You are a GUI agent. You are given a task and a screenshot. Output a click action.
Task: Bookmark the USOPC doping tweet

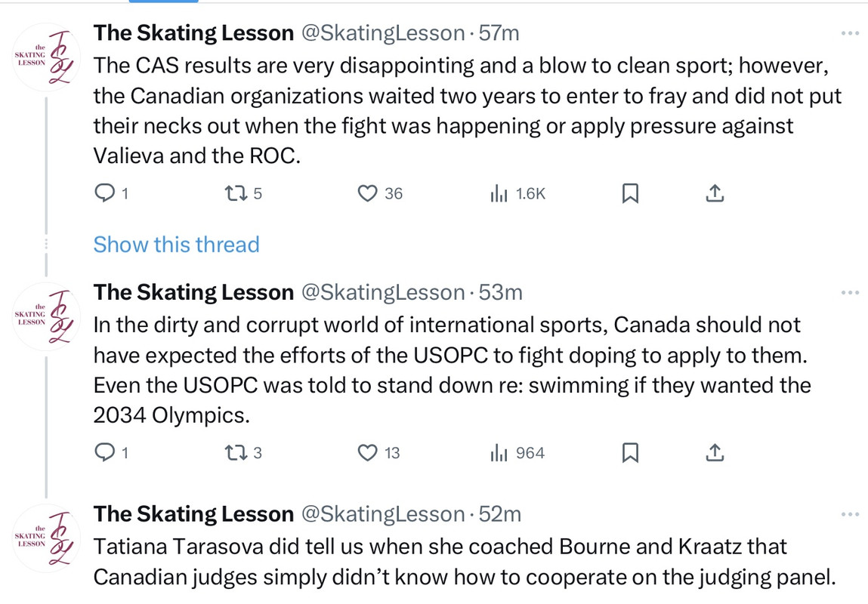click(x=631, y=452)
